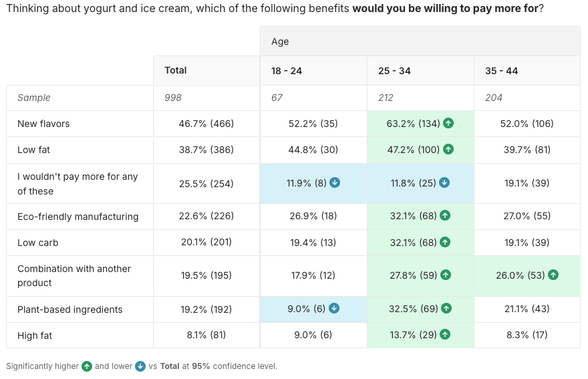Select the 35 - 44 age column header
The width and height of the screenshot is (588, 379).
501,71
